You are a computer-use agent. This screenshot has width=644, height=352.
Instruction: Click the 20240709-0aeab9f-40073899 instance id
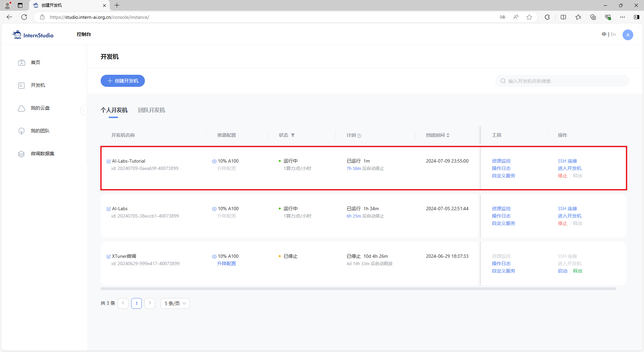(148, 168)
